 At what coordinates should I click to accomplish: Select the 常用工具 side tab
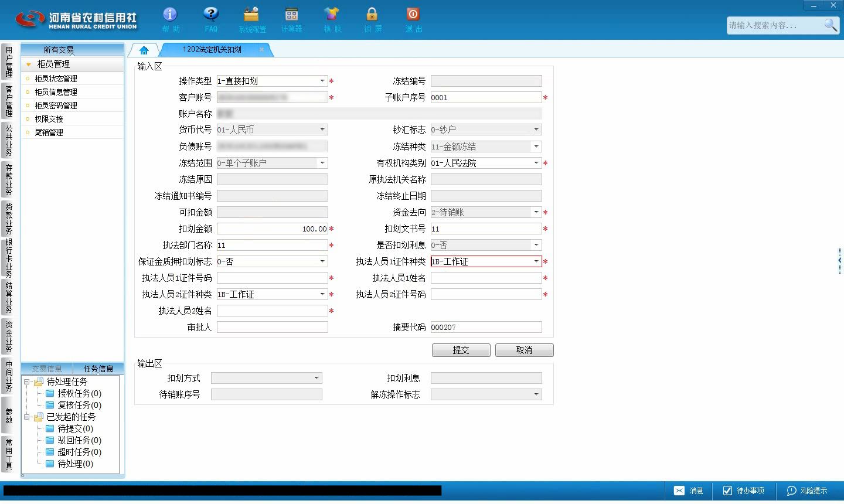[x=9, y=454]
